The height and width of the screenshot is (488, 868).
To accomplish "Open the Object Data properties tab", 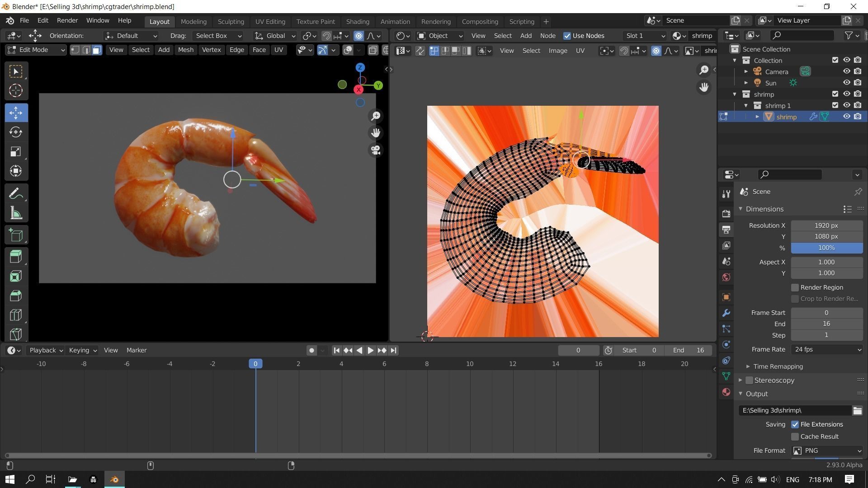I will click(x=726, y=376).
